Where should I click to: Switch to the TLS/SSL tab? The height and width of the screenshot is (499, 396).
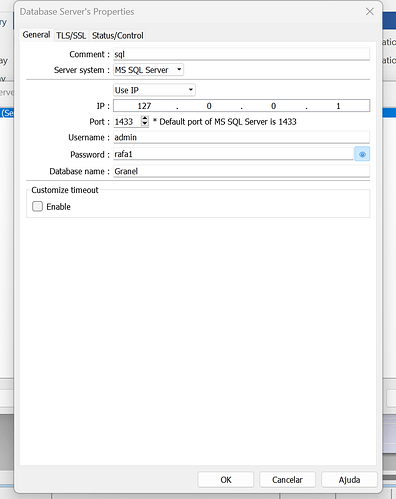71,35
